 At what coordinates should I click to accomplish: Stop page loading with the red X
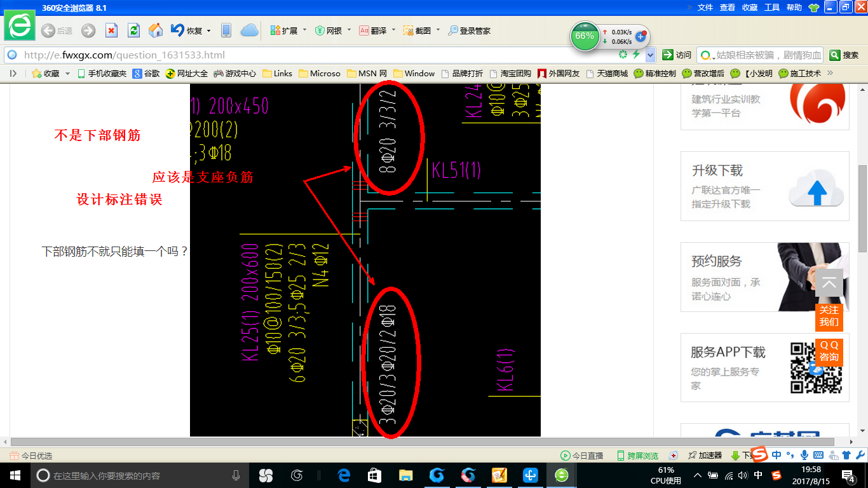point(111,30)
